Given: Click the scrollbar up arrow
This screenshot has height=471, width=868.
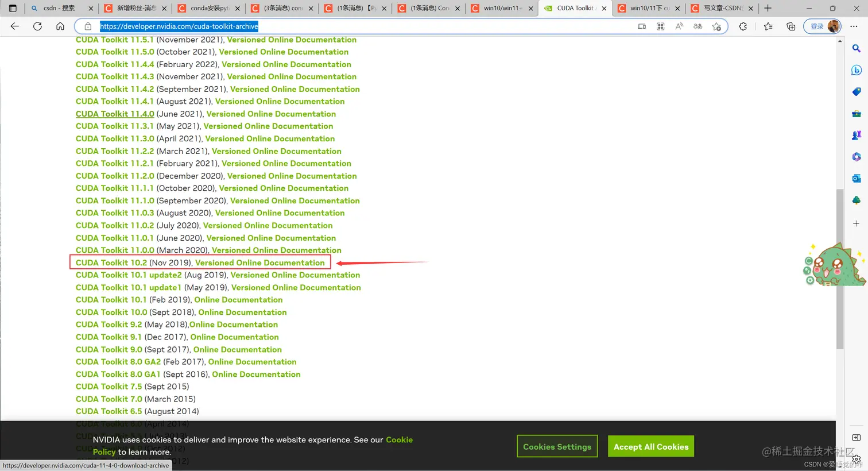Looking at the screenshot, I should pyautogui.click(x=840, y=41).
